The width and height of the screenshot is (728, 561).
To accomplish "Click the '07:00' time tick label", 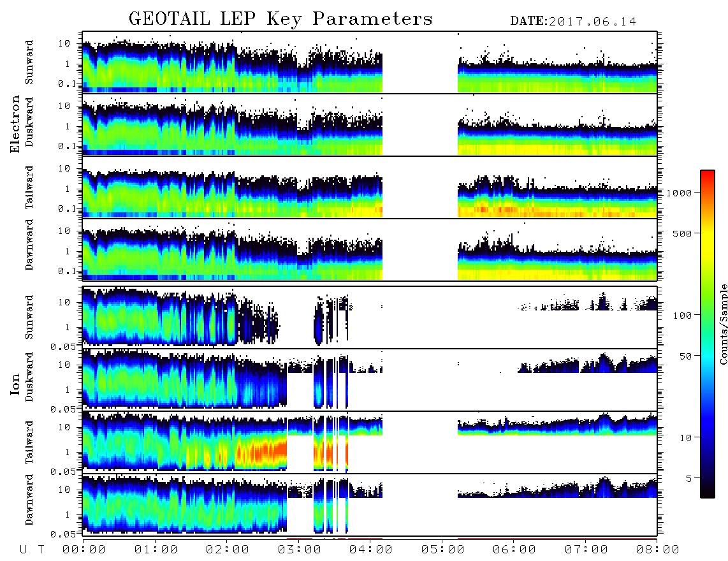I will (586, 550).
